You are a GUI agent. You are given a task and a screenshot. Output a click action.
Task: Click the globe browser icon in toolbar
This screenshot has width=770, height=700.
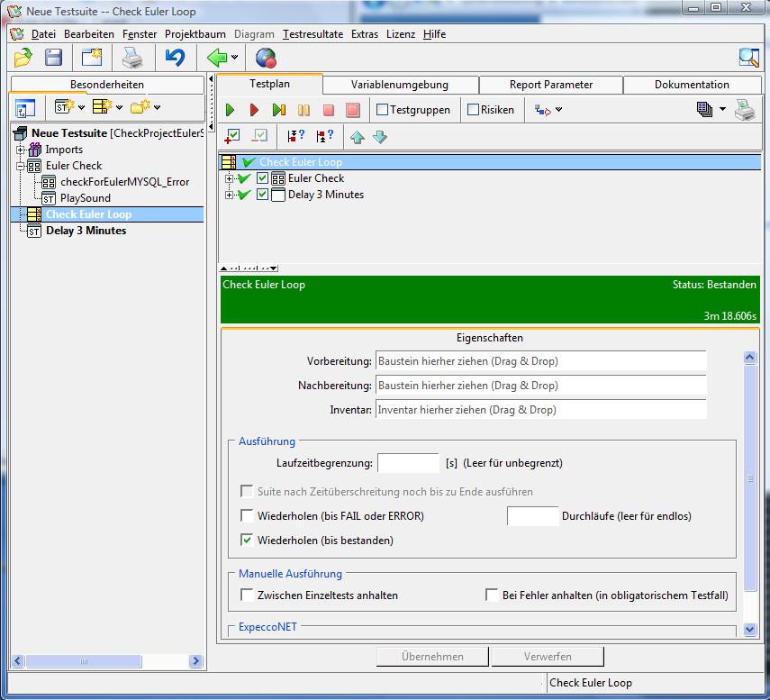click(266, 59)
